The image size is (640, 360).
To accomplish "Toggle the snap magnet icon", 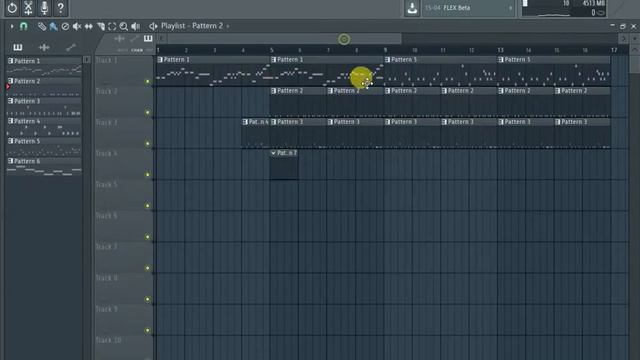I will point(24,27).
